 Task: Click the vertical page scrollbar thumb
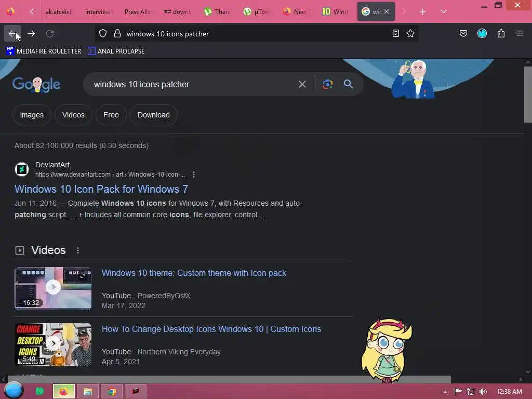(x=528, y=95)
